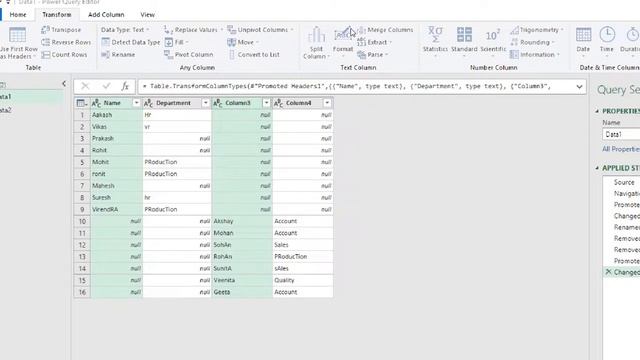Click Pivot Column

(189, 54)
